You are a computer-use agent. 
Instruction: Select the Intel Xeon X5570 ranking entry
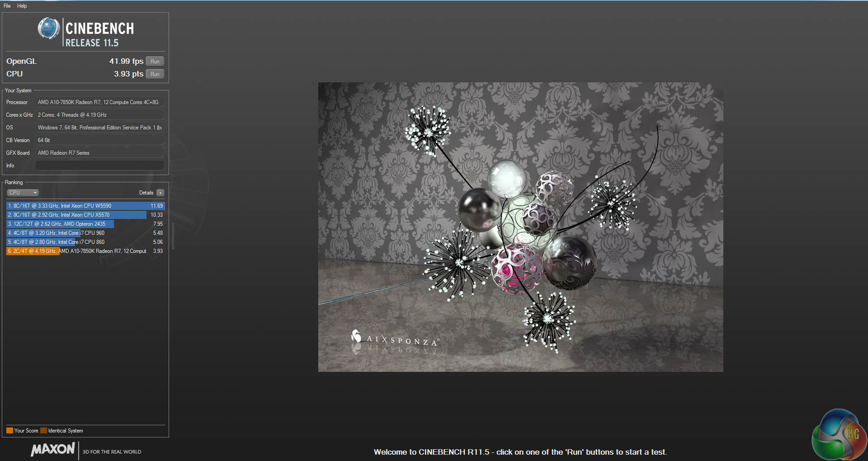pyautogui.click(x=85, y=215)
